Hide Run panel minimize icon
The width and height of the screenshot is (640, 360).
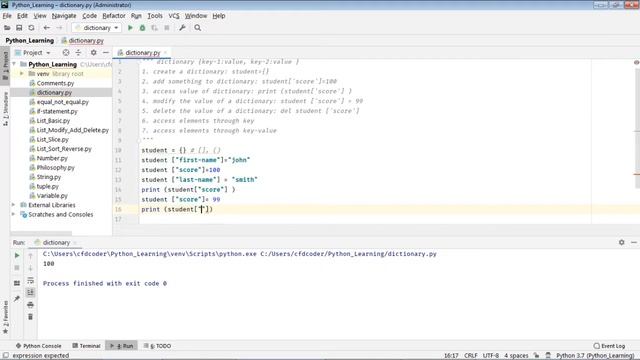pos(633,242)
